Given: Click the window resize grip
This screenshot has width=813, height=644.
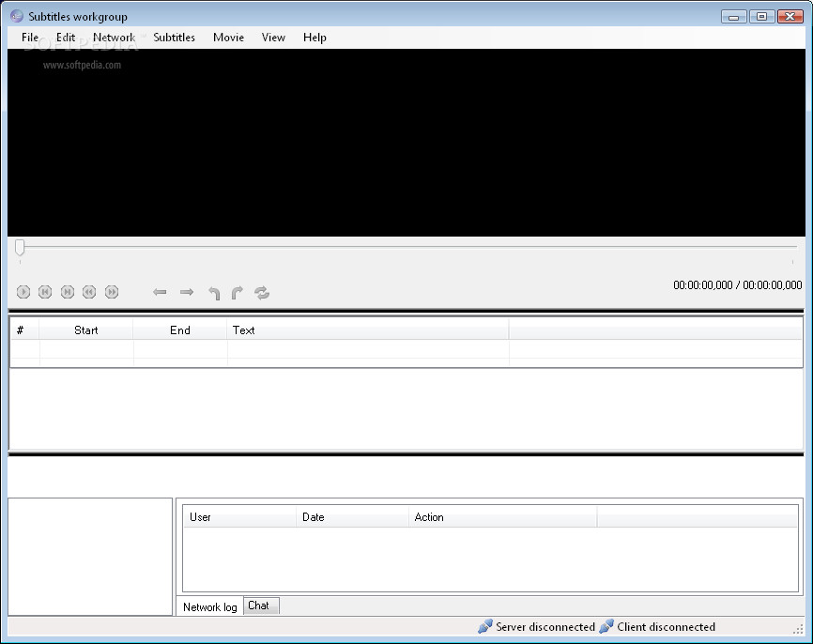Looking at the screenshot, I should 799,630.
